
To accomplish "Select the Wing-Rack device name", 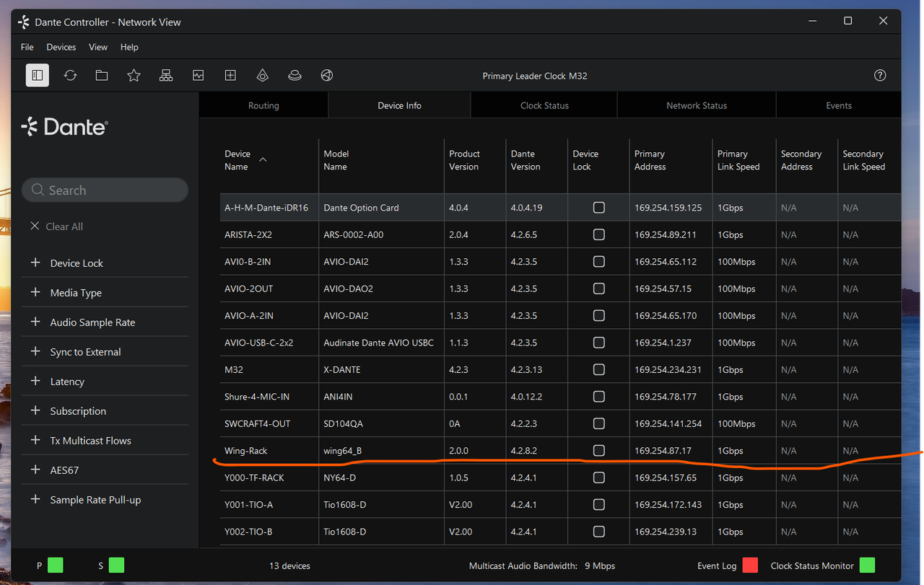I will 246,451.
